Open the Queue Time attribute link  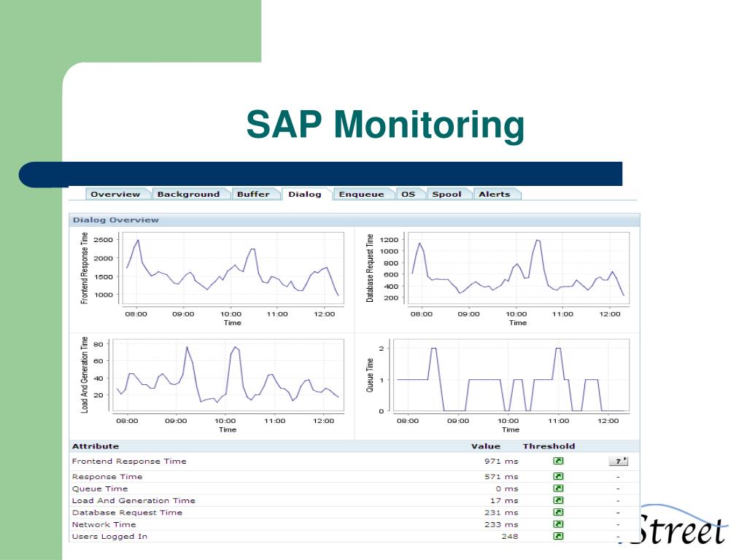pos(100,489)
